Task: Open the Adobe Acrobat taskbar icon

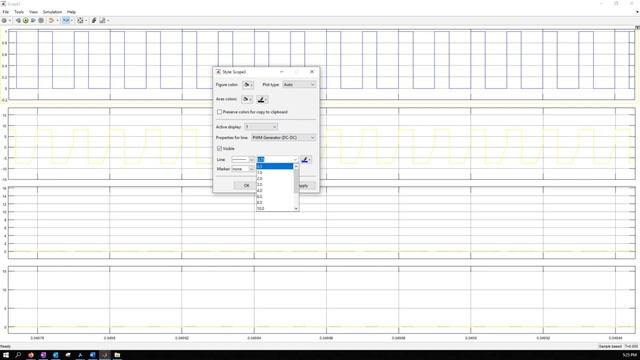Action: (80, 355)
